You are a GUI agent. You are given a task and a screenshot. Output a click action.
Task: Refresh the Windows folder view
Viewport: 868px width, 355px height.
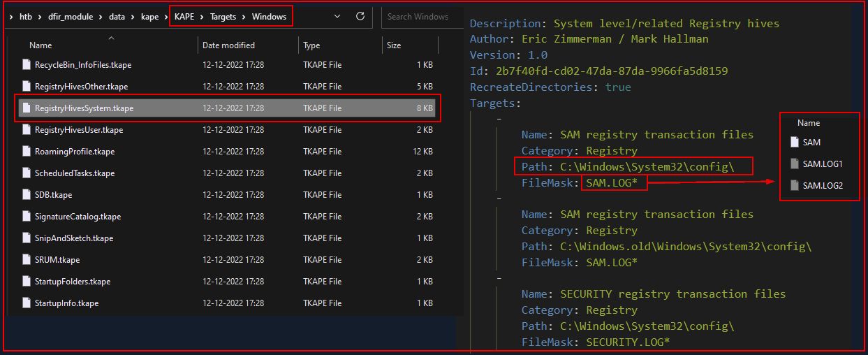click(360, 16)
